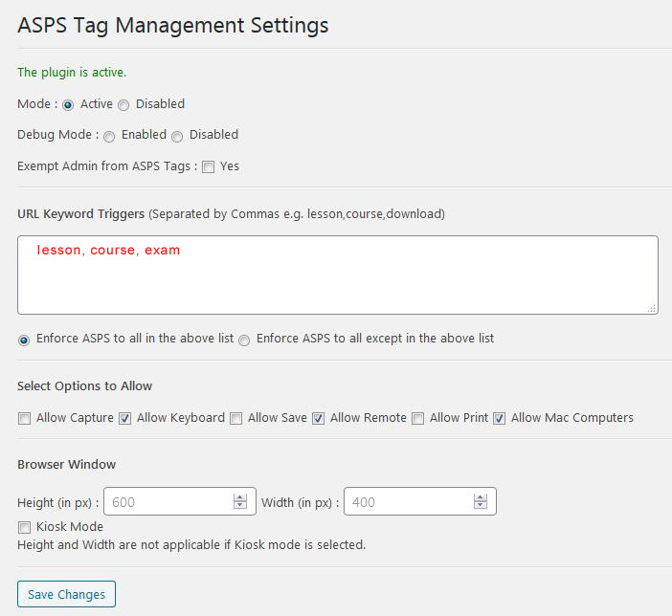
Task: Set Debug Mode to Disabled
Action: tap(177, 136)
